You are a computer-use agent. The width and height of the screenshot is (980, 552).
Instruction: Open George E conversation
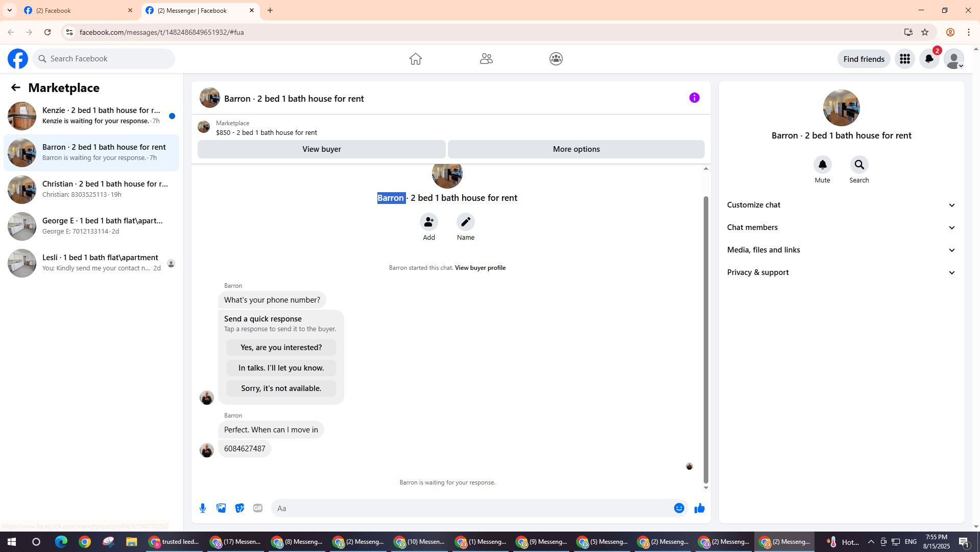click(91, 226)
